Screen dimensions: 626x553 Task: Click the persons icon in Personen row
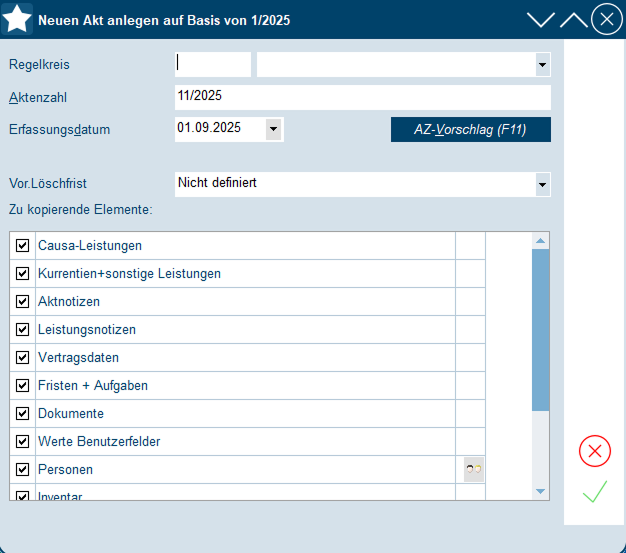pos(473,469)
